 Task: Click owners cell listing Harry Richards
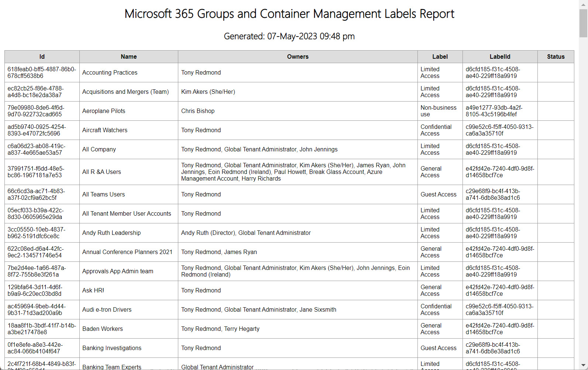click(x=298, y=172)
